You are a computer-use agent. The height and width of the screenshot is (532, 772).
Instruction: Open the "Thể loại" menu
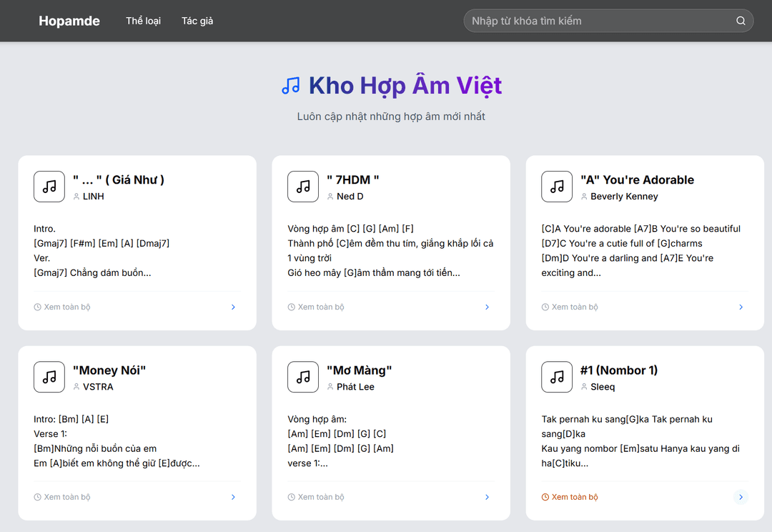(x=143, y=21)
